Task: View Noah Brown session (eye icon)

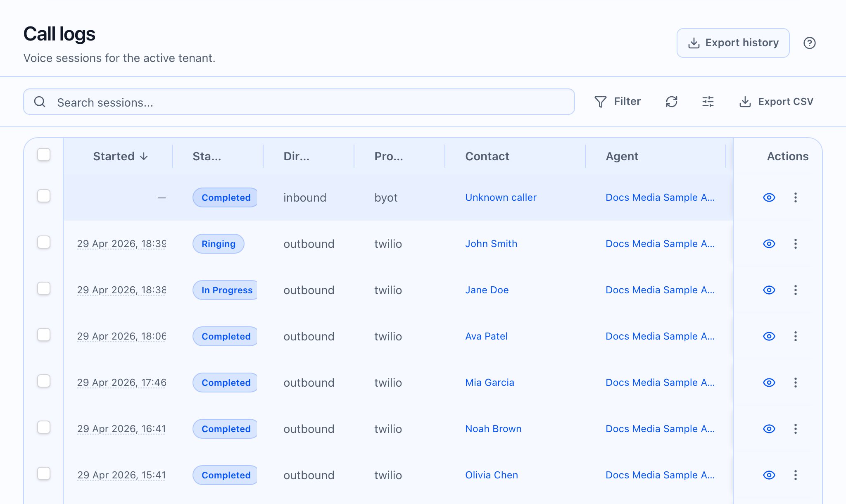Action: pyautogui.click(x=769, y=429)
